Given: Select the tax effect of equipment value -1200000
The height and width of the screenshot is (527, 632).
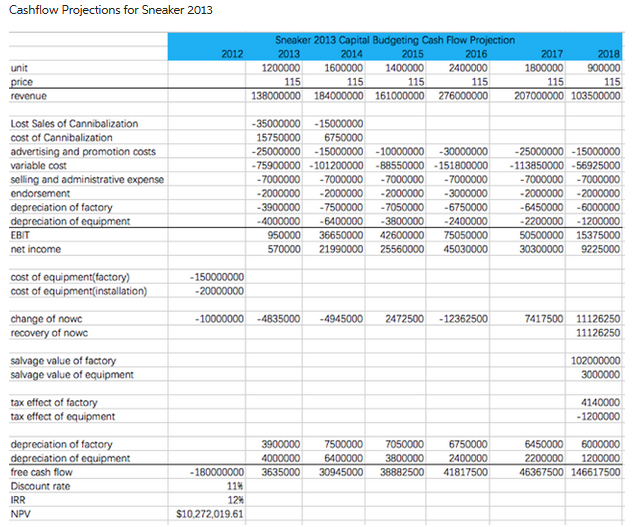Looking at the screenshot, I should click(598, 417).
